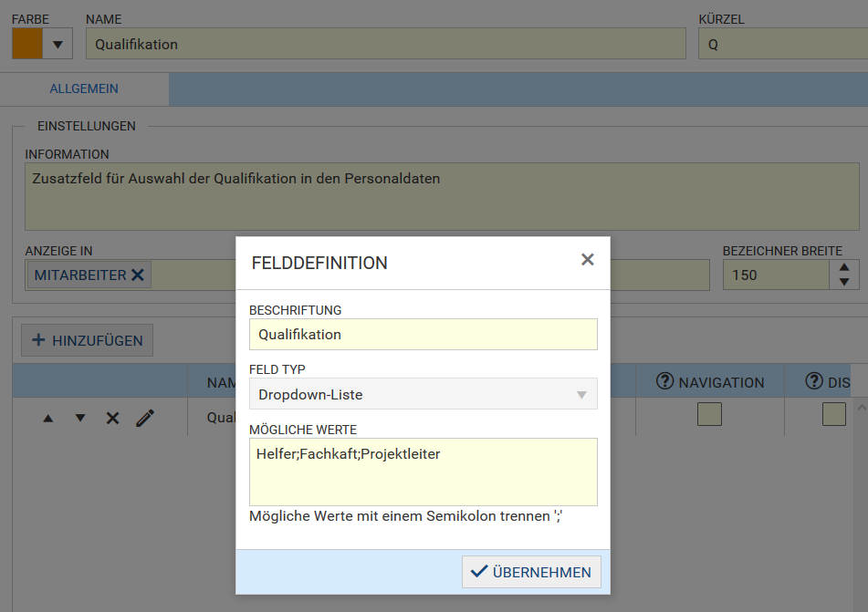The image size is (868, 612).
Task: Move the Qualifikation row up
Action: tap(48, 419)
